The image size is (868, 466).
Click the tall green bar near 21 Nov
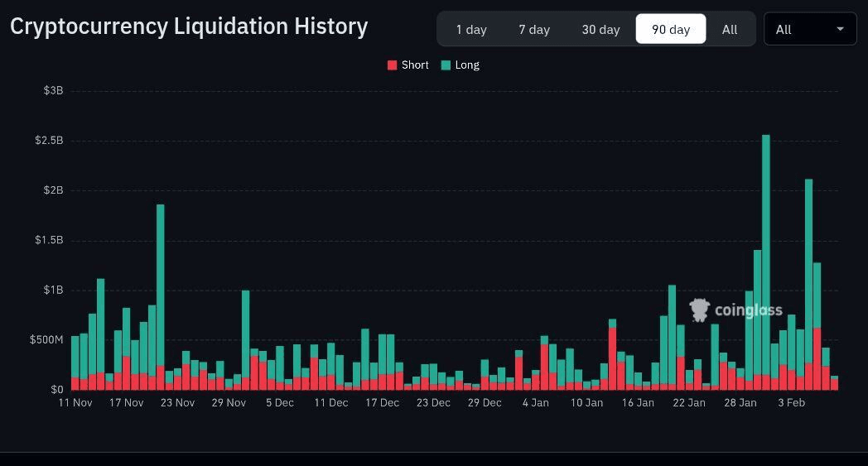[x=161, y=290]
